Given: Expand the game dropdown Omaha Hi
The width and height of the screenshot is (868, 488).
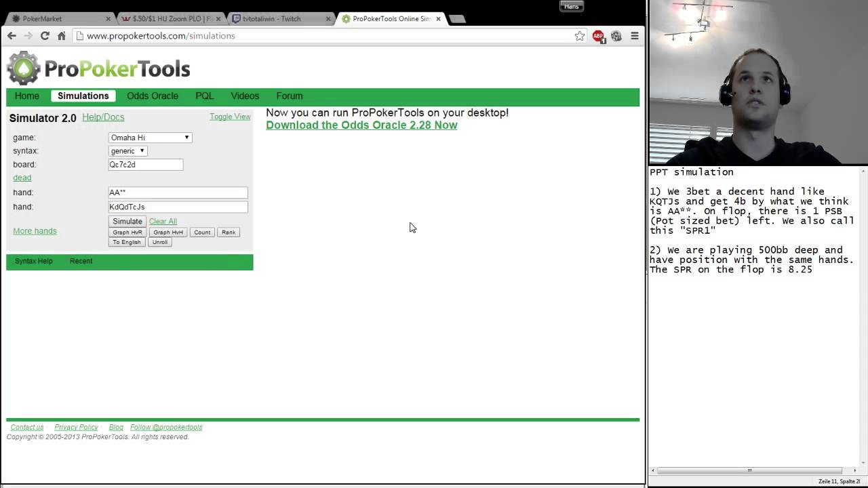Looking at the screenshot, I should coord(151,138).
